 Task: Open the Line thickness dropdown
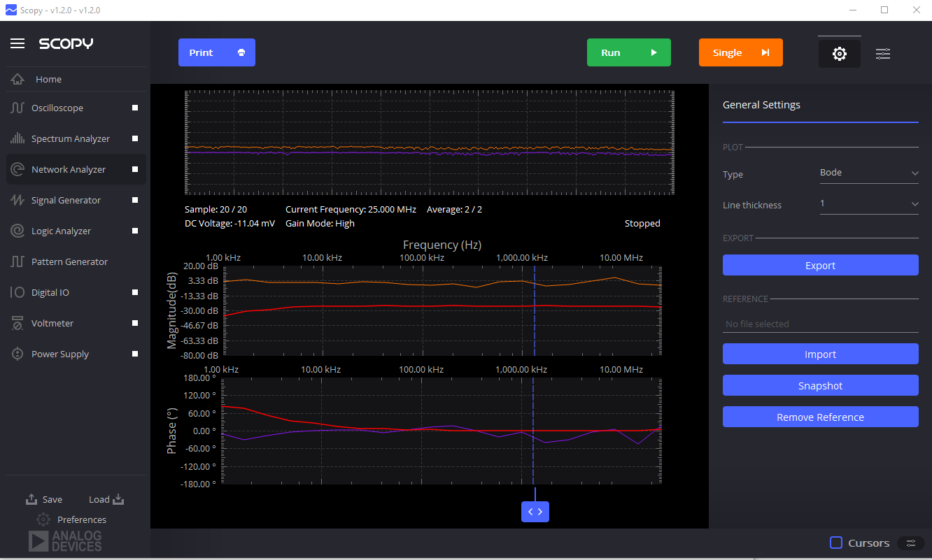[869, 203]
